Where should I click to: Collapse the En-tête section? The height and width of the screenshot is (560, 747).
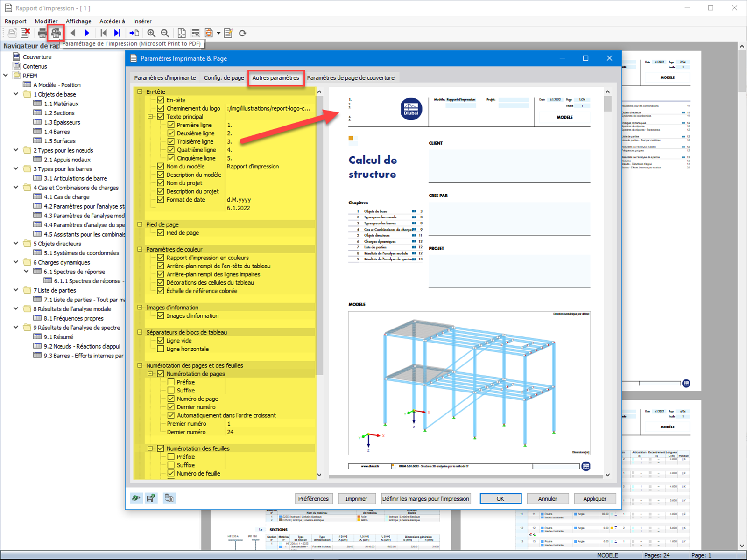140,91
